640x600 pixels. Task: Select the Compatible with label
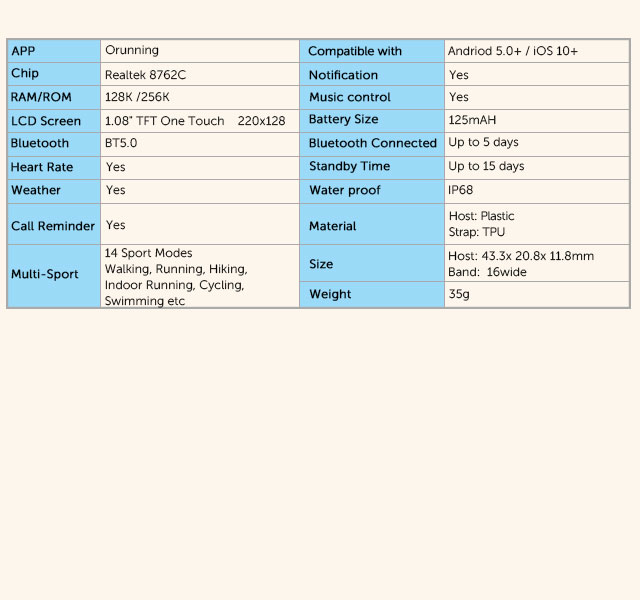coord(355,51)
